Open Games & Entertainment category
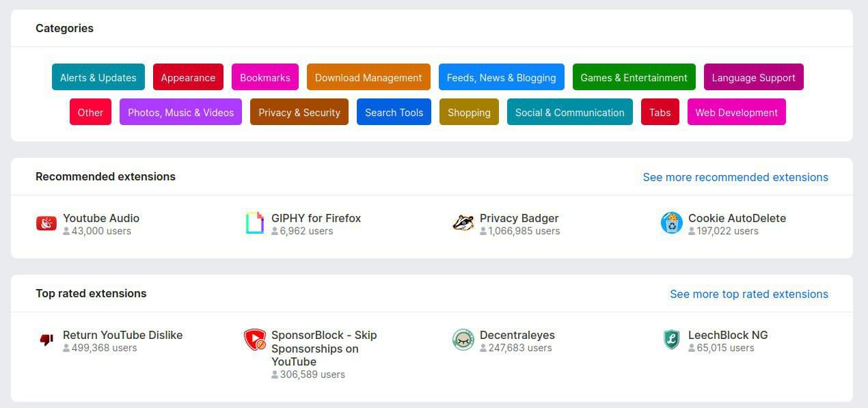 634,77
